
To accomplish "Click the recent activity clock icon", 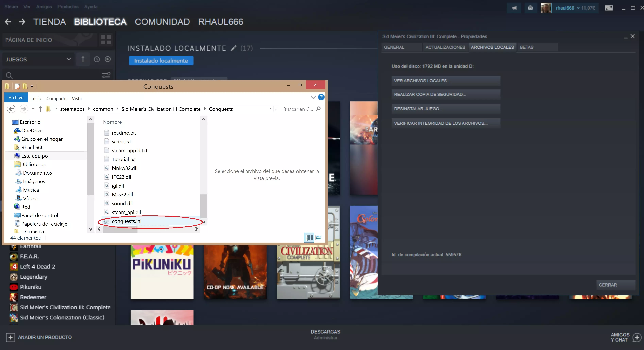I will point(97,59).
